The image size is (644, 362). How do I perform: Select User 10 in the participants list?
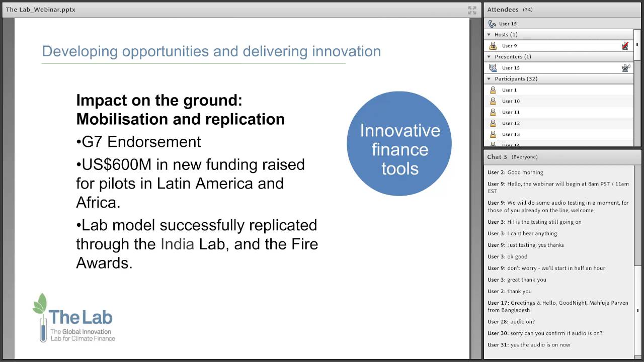[x=558, y=101]
